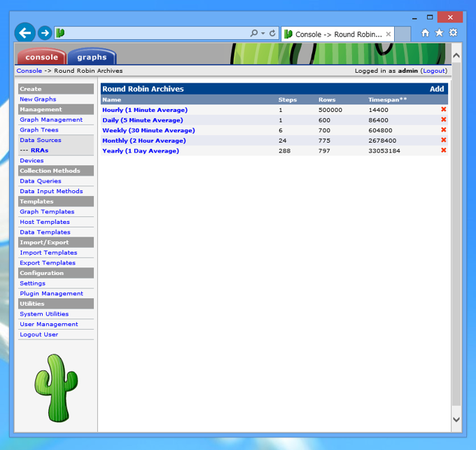Screen dimensions: 476x450
Task: Open System Utilities in sidebar
Action: coord(44,314)
